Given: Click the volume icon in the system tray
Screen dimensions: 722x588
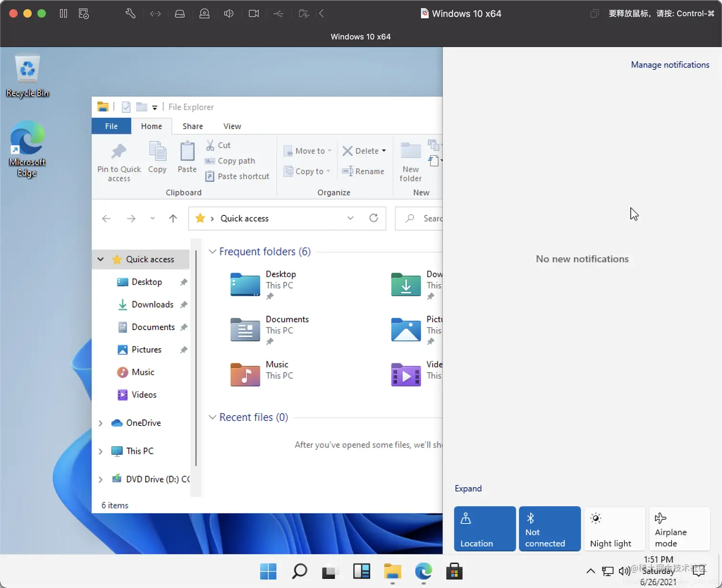Looking at the screenshot, I should [624, 571].
